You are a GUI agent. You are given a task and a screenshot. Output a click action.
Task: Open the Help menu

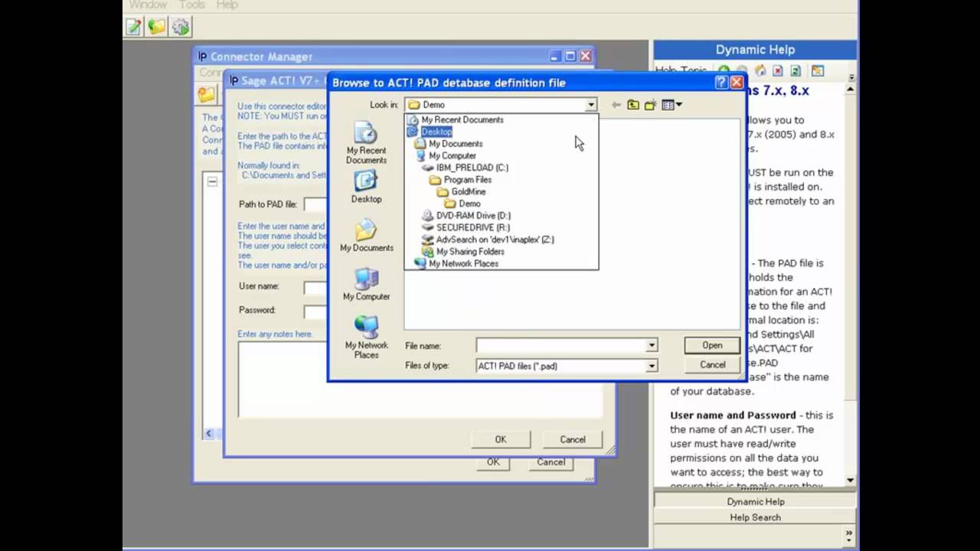(227, 5)
